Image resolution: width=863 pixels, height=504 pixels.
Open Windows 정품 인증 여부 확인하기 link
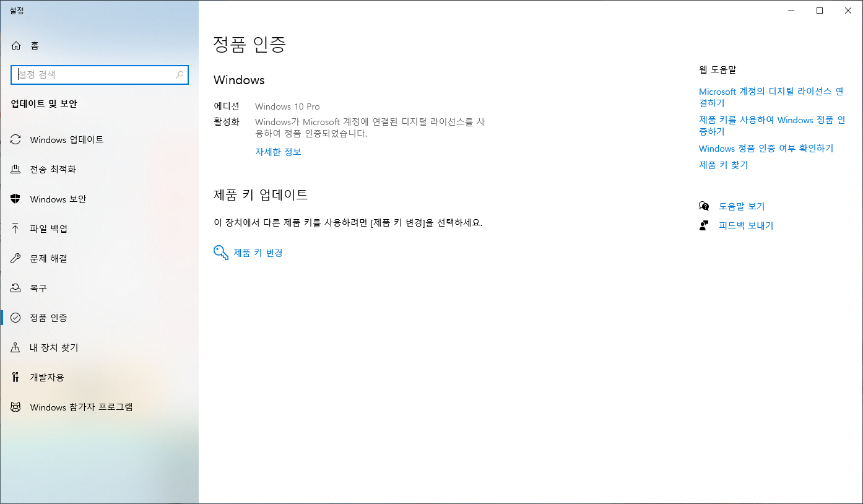point(766,149)
